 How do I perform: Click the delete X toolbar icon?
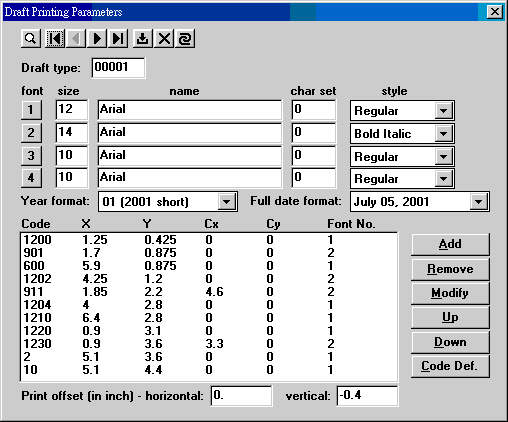164,39
